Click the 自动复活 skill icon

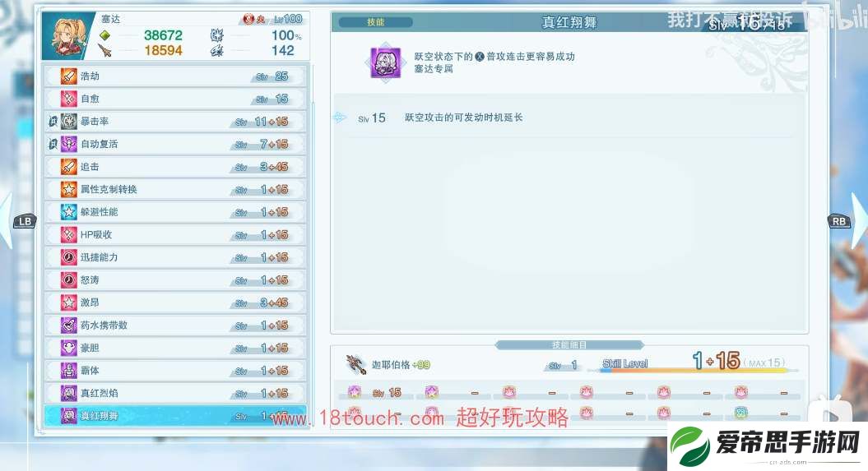coord(68,144)
